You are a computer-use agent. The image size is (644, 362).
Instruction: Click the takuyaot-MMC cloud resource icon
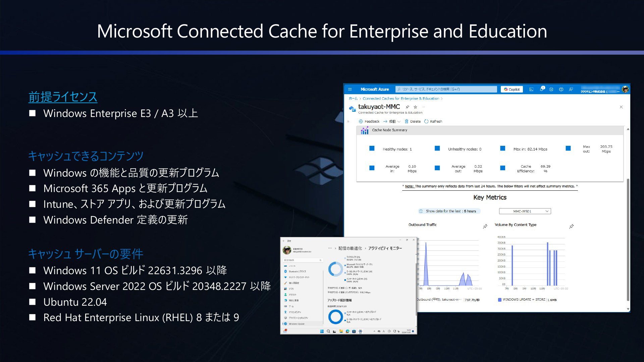pos(352,109)
